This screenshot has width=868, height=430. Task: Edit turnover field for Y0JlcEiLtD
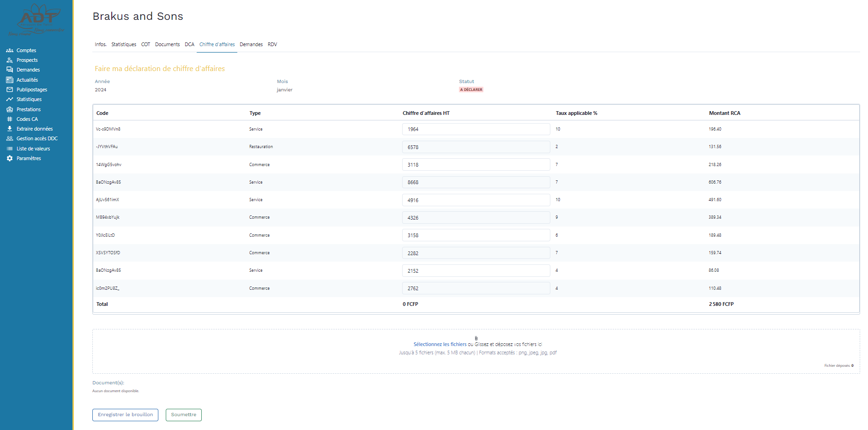(476, 235)
